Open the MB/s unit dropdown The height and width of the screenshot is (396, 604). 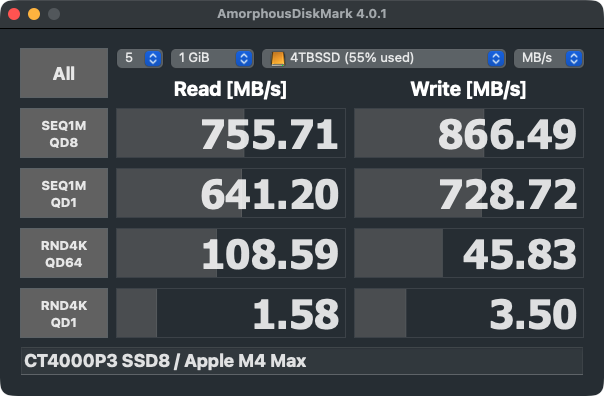[549, 59]
